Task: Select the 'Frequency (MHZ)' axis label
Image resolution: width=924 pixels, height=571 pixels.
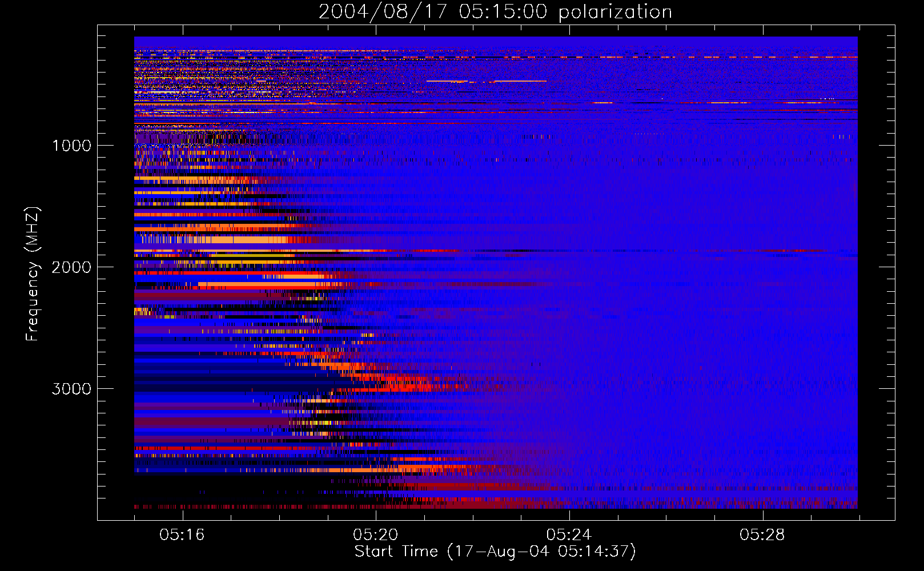Action: pos(33,274)
